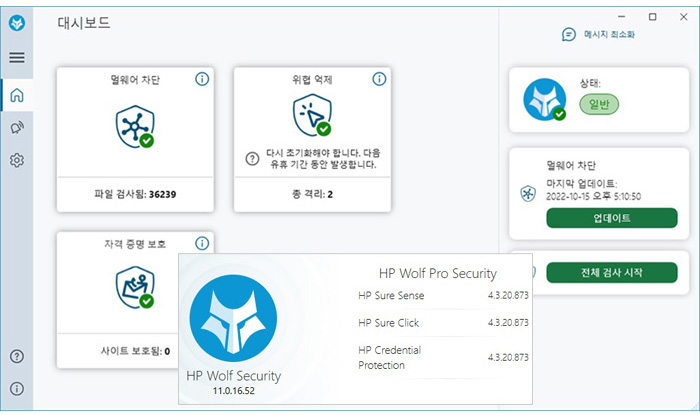
Task: Click the large HP Wolf Security logo
Action: (x=233, y=318)
